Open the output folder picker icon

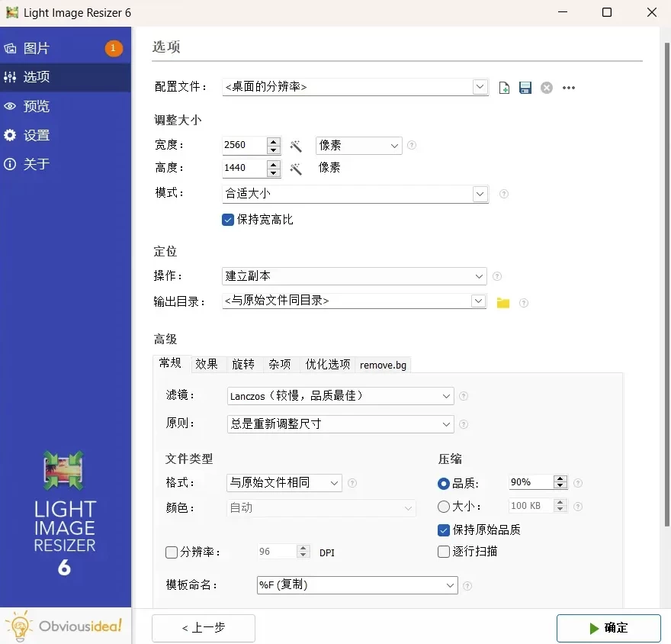tap(503, 302)
